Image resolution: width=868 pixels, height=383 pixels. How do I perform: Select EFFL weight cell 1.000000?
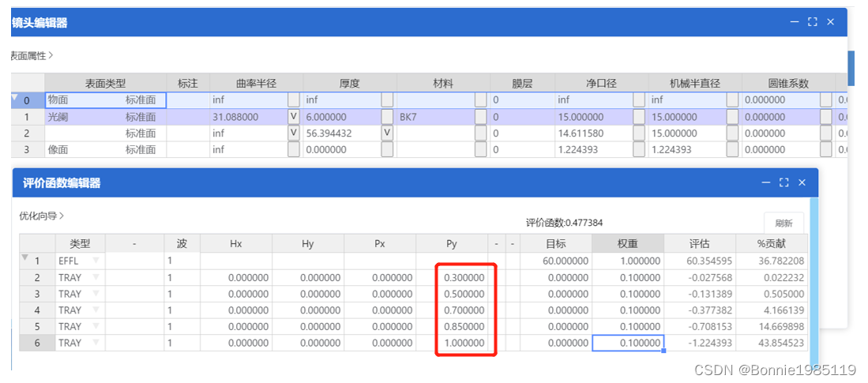point(628,261)
